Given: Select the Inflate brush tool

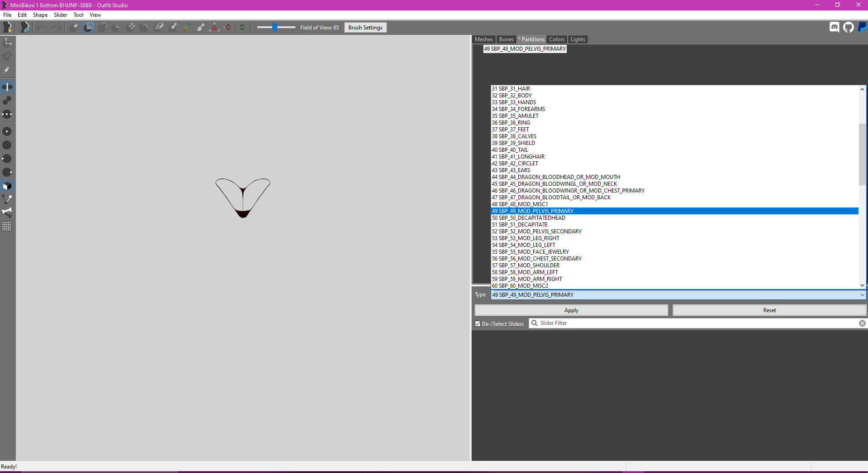Looking at the screenshot, I should click(103, 27).
